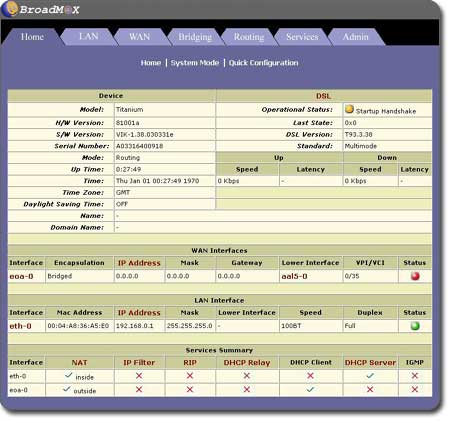The image size is (450, 421).
Task: Click the time Thu Jan 01 00:27:49 1970
Action: pyautogui.click(x=157, y=181)
